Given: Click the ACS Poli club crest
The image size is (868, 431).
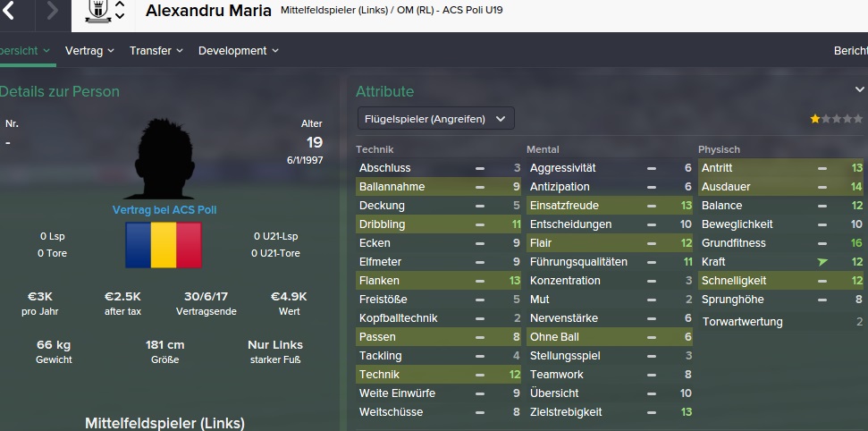Looking at the screenshot, I should point(95,11).
